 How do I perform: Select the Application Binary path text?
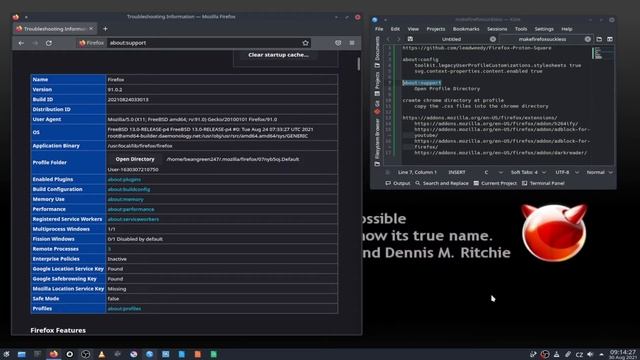pyautogui.click(x=140, y=146)
